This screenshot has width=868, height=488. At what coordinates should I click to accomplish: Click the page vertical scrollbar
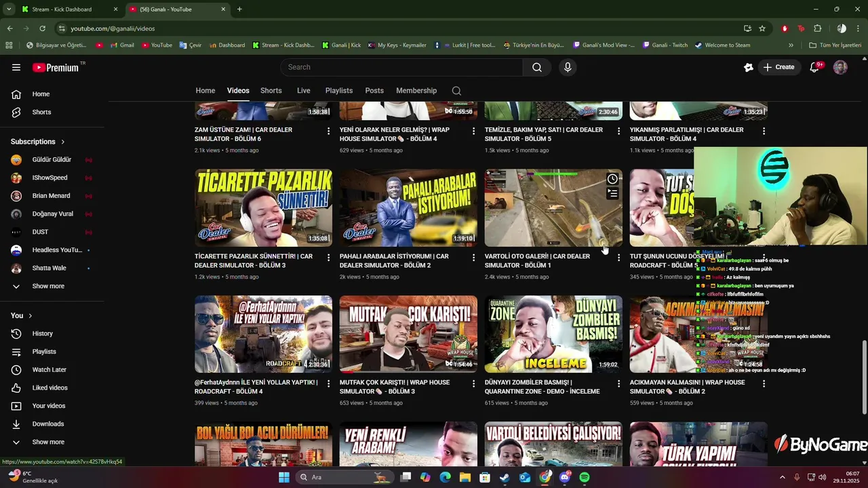(864, 376)
